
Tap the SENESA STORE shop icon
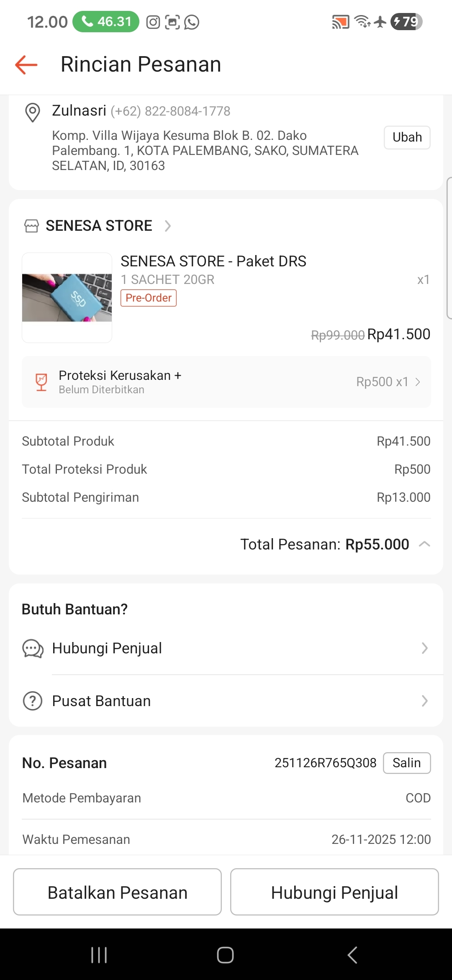coord(32,226)
